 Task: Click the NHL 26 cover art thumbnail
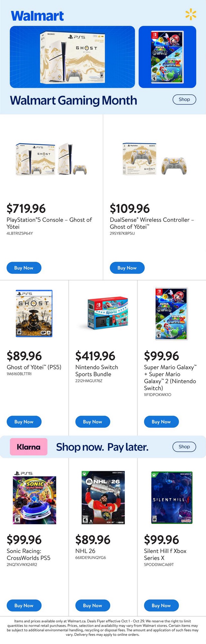click(x=103, y=498)
